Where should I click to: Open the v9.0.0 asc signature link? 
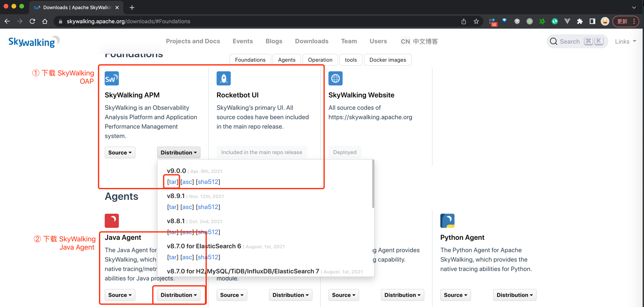pyautogui.click(x=187, y=182)
